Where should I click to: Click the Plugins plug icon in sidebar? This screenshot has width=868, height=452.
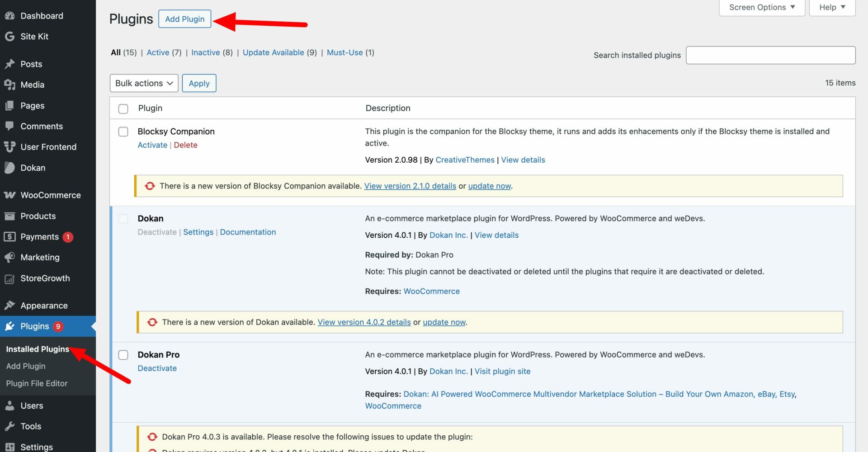(x=9, y=326)
